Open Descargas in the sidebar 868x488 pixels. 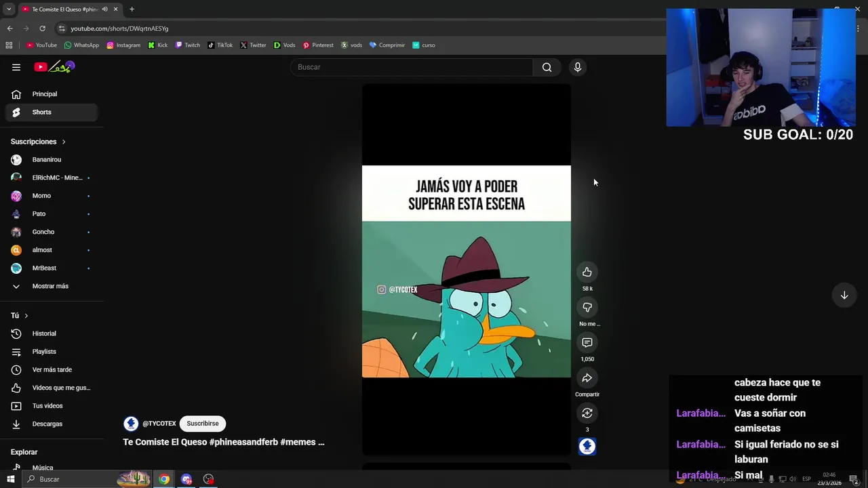(x=53, y=424)
